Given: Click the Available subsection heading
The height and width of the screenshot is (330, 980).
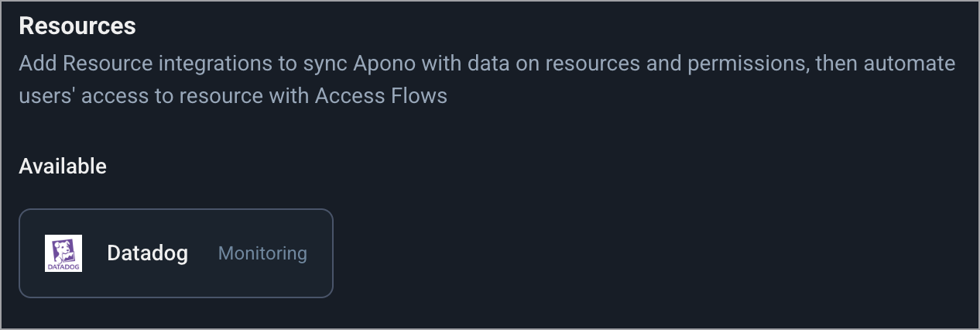Looking at the screenshot, I should 63,166.
